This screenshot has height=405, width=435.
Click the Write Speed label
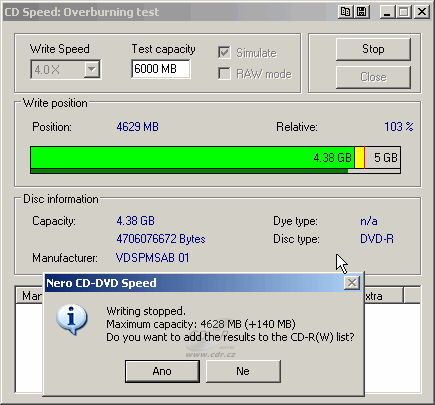click(x=60, y=49)
